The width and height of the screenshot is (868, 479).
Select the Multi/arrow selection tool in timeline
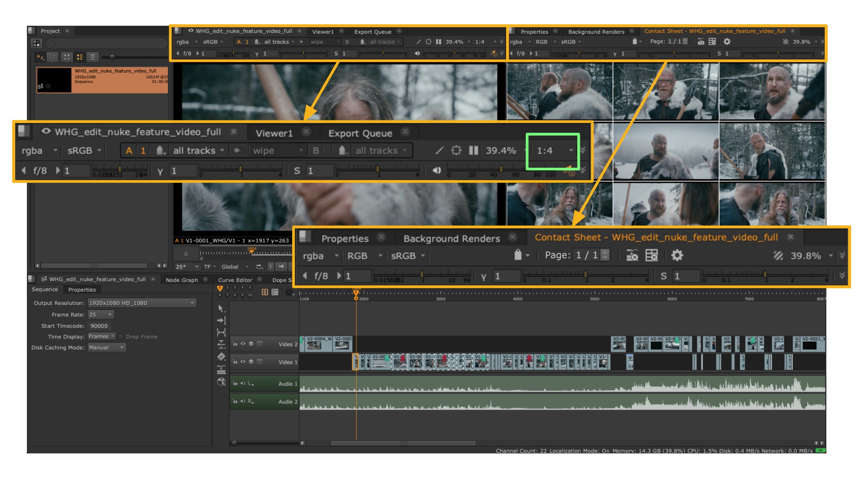click(221, 309)
